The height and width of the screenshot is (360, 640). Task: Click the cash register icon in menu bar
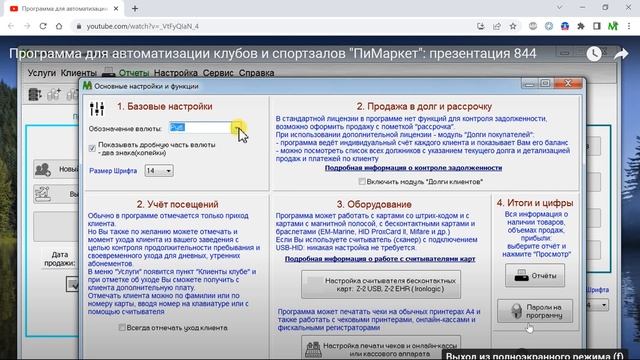108,73
